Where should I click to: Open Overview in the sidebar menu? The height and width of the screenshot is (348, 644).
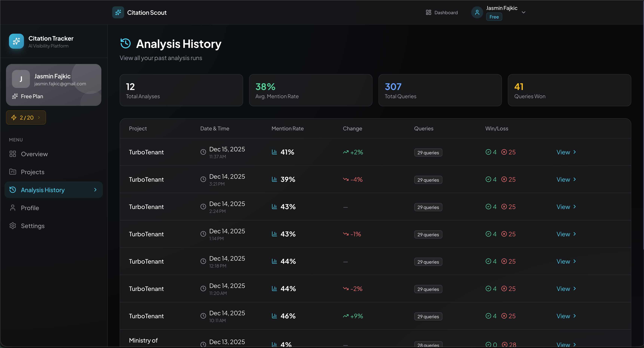point(34,154)
